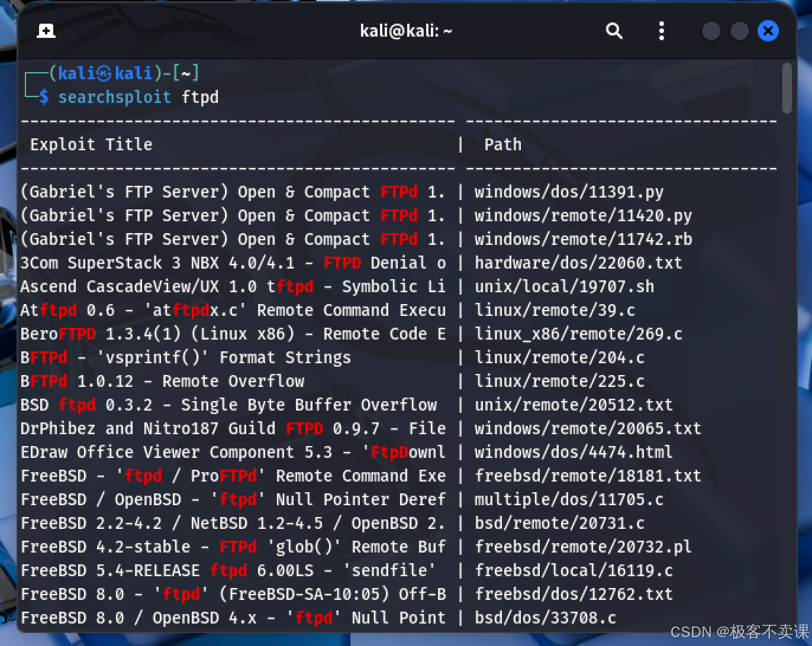The height and width of the screenshot is (646, 812).
Task: Click 'BFTPd 1.0.12 - Remote Overflow' title
Action: (163, 381)
